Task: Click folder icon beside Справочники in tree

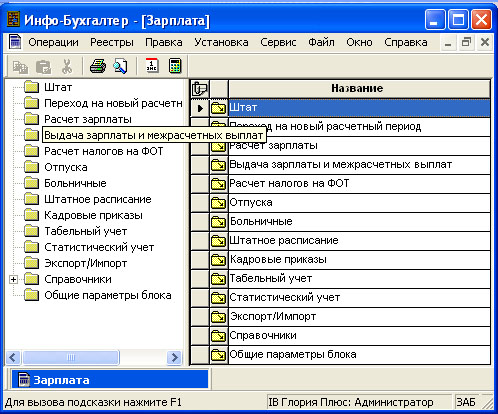Action: (32, 279)
